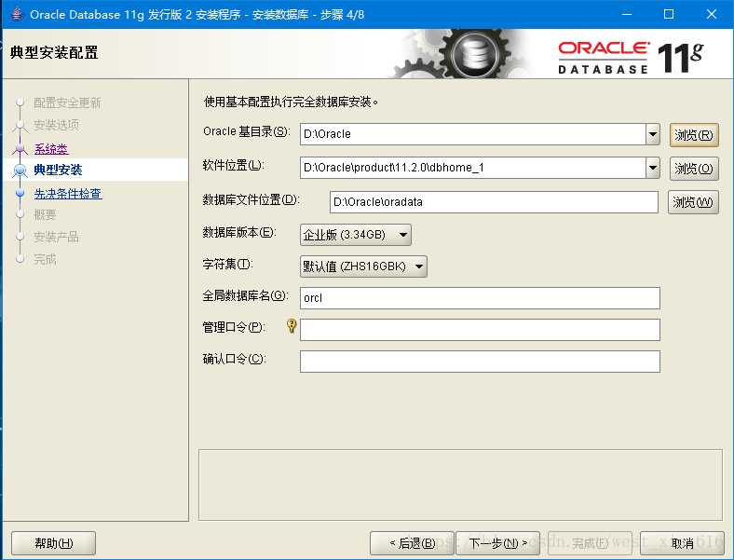Screen dimensions: 734x560
Task: Click the 安装产品 step
Action: click(56, 237)
